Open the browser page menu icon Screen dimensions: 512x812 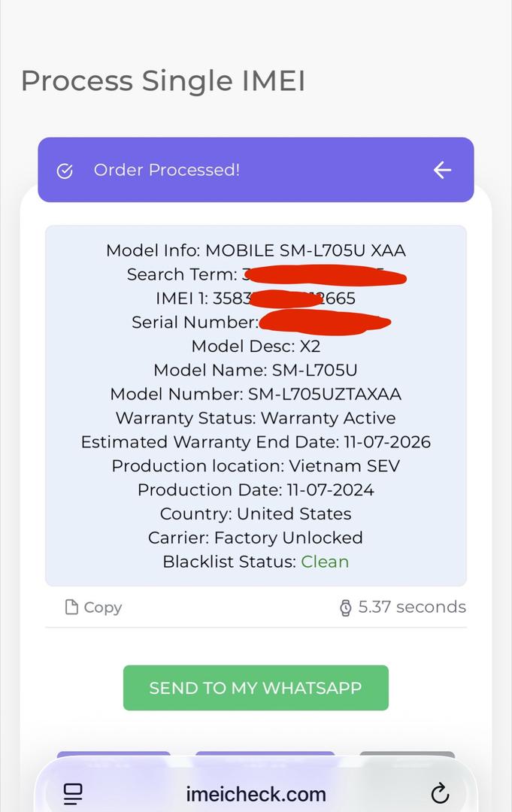[73, 793]
